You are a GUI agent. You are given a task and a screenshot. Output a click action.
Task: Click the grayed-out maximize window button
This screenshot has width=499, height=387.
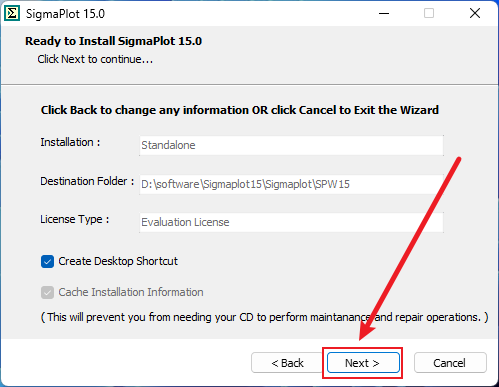coord(429,13)
